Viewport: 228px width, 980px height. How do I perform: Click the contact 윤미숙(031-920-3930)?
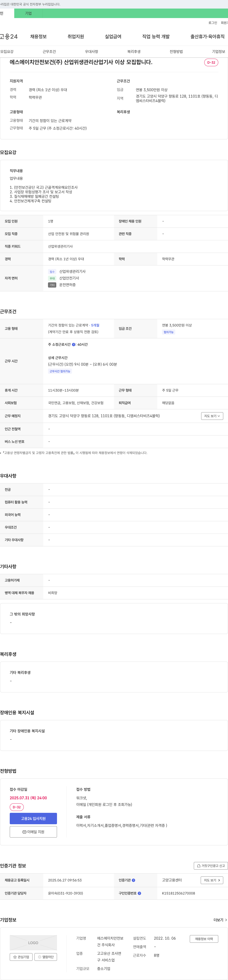tap(66, 893)
